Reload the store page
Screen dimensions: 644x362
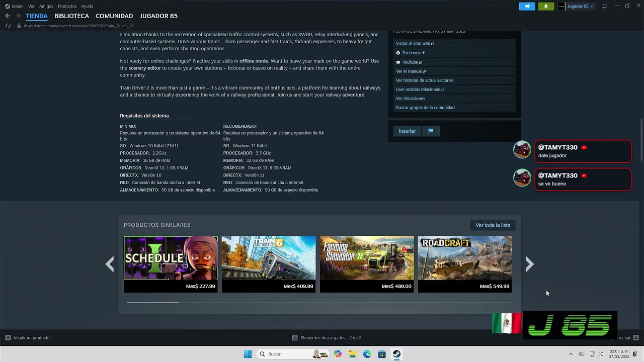[8, 26]
